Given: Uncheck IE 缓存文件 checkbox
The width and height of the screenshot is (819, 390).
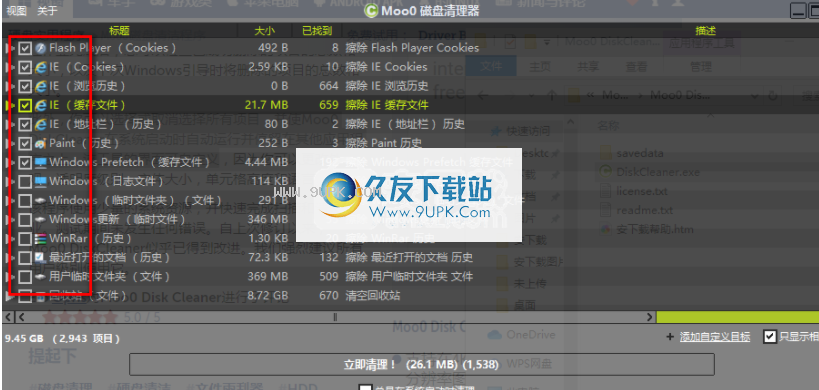Looking at the screenshot, I should click(x=25, y=105).
